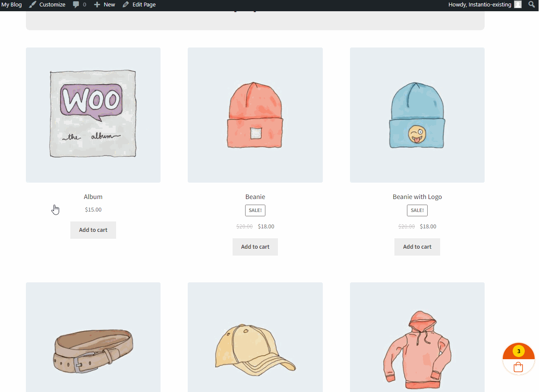Image resolution: width=539 pixels, height=392 pixels.
Task: Click the user avatar in the admin bar
Action: point(518,5)
